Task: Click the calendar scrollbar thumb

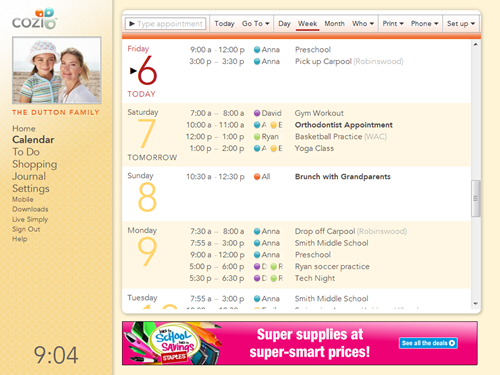Action: (476, 199)
